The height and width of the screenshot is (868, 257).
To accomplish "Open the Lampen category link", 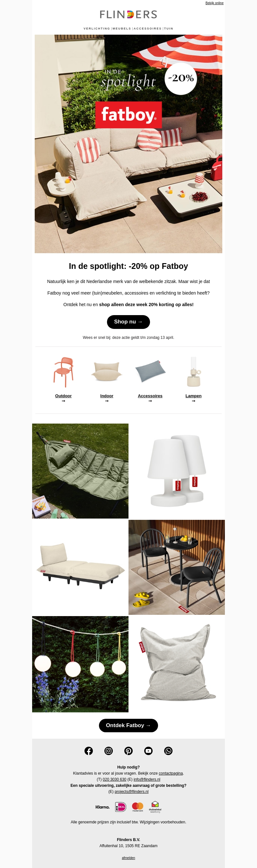I will pyautogui.click(x=194, y=396).
